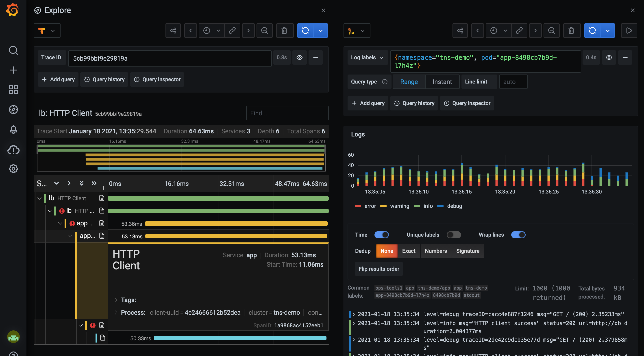
Task: Collapse the lb HTTP Client span
Action: [39, 198]
